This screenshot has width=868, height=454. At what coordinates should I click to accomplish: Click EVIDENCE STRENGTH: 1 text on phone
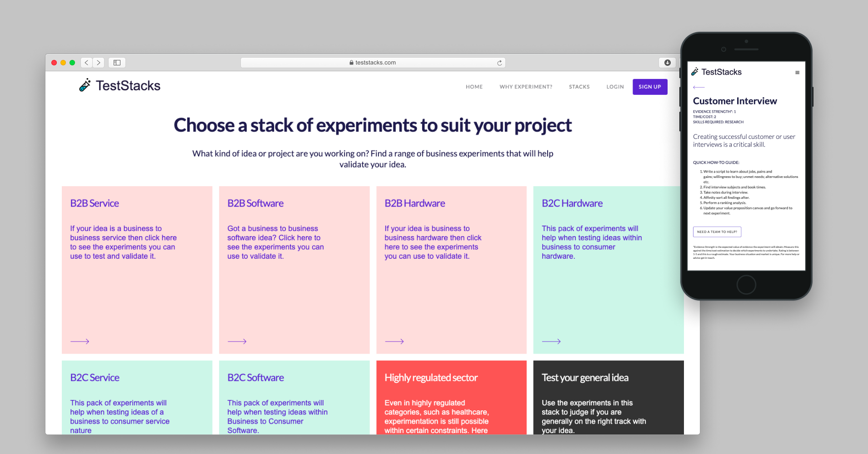tap(714, 112)
